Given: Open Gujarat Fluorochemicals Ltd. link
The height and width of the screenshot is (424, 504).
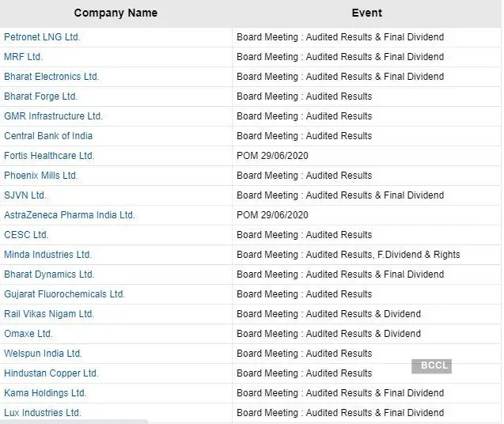Looking at the screenshot, I should pyautogui.click(x=64, y=294).
